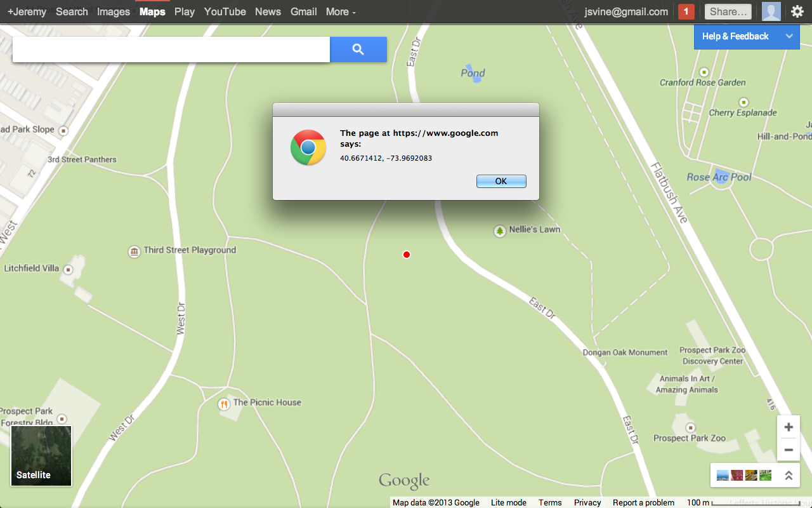Image resolution: width=812 pixels, height=508 pixels.
Task: Toggle the Satellite view thumbnail
Action: (x=41, y=456)
